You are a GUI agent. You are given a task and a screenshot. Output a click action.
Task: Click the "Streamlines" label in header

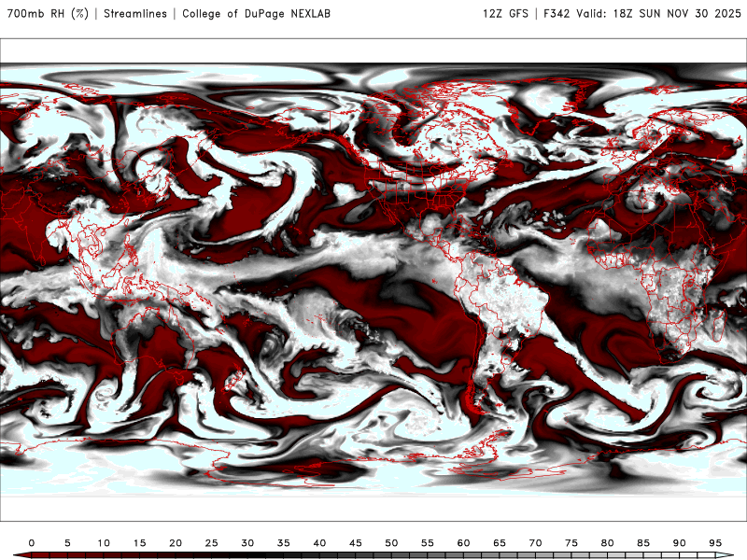(135, 14)
